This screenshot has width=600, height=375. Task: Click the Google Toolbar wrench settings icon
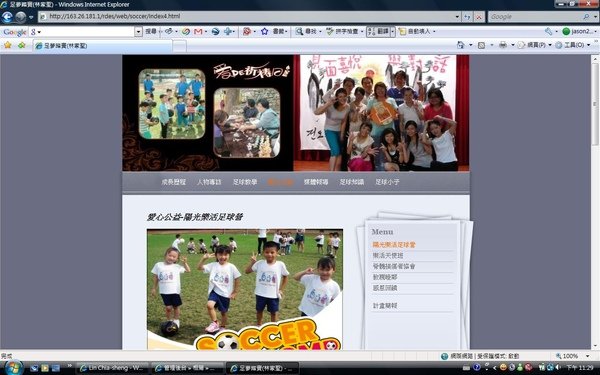[x=548, y=31]
